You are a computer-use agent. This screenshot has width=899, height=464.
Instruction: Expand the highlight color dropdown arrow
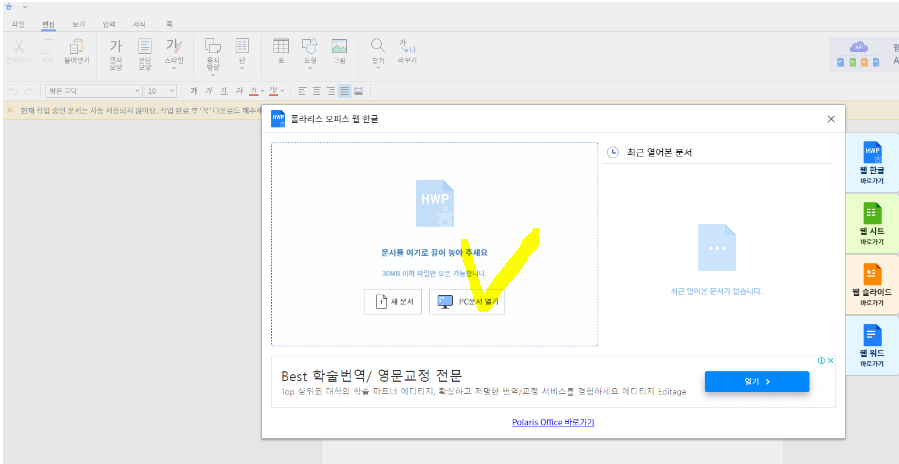(282, 91)
